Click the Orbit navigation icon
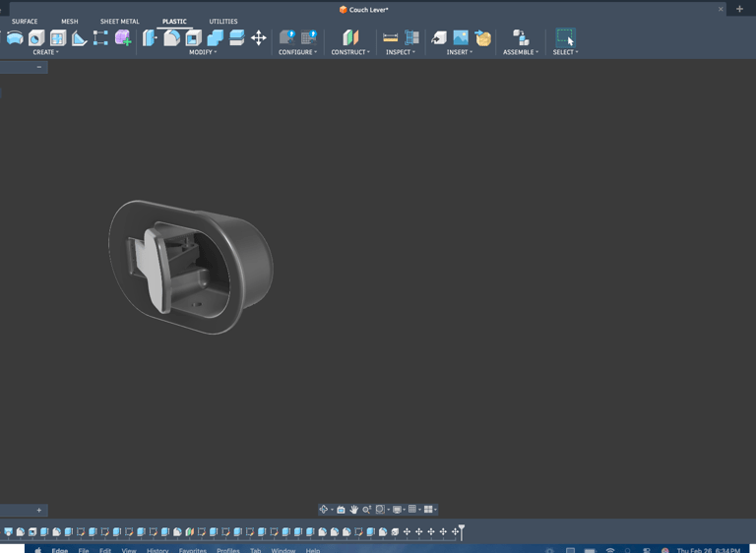 (323, 510)
